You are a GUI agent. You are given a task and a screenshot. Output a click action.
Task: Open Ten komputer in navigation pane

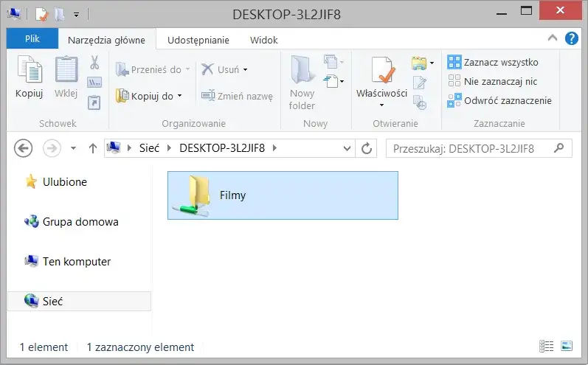pyautogui.click(x=67, y=261)
